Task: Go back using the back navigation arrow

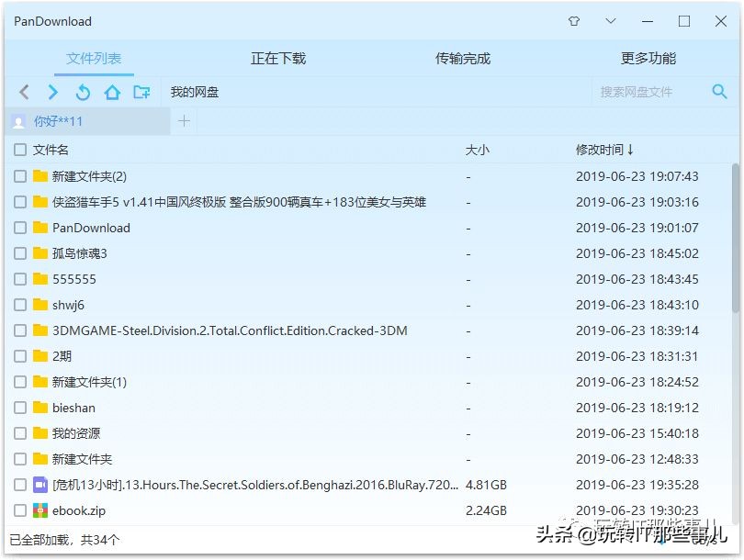Action: pos(24,92)
